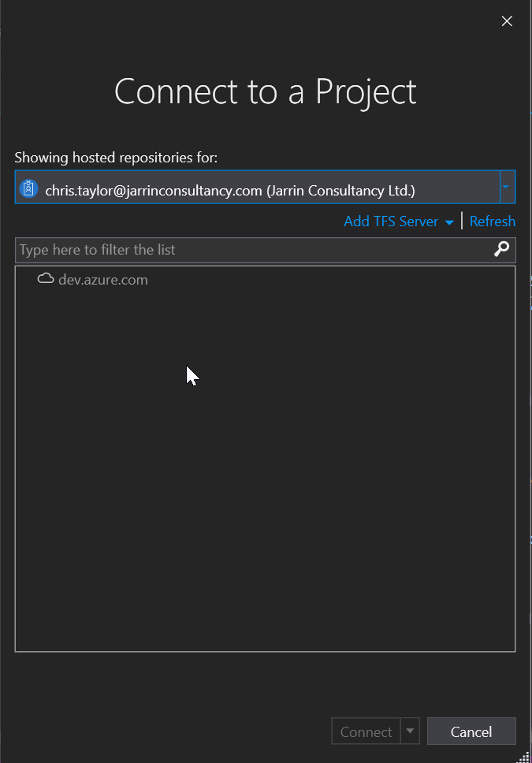
Task: Click the separator between Add TFS Server and Refresh
Action: [463, 221]
